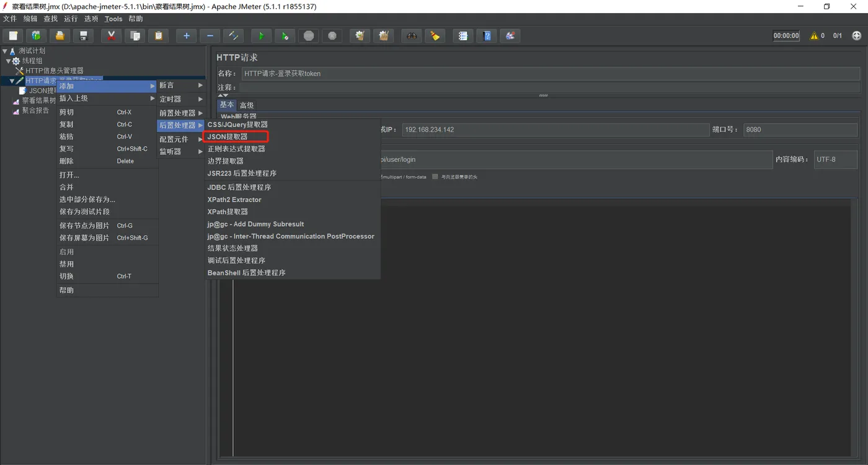This screenshot has width=868, height=465.
Task: Click the Paste clipboard toolbar icon
Action: [158, 36]
